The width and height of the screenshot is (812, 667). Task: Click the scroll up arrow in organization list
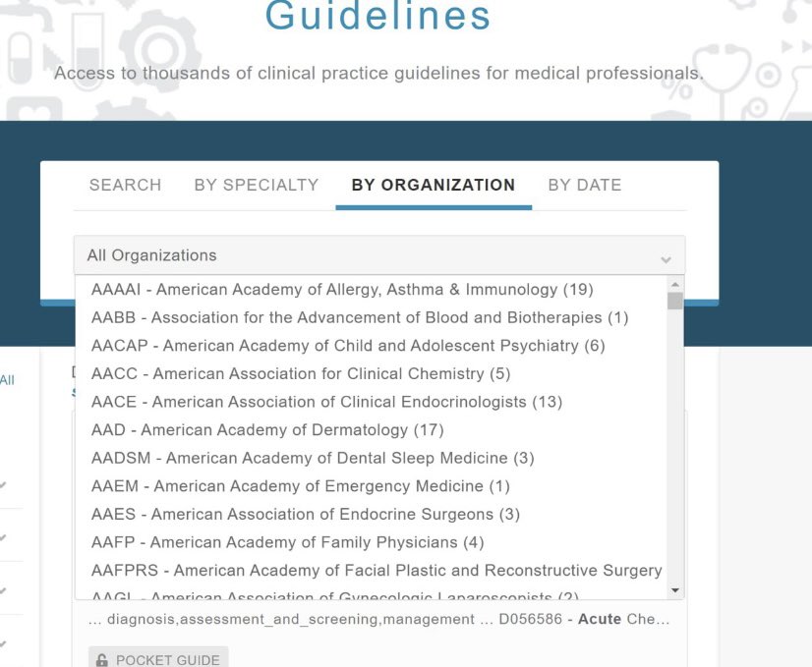click(x=674, y=284)
